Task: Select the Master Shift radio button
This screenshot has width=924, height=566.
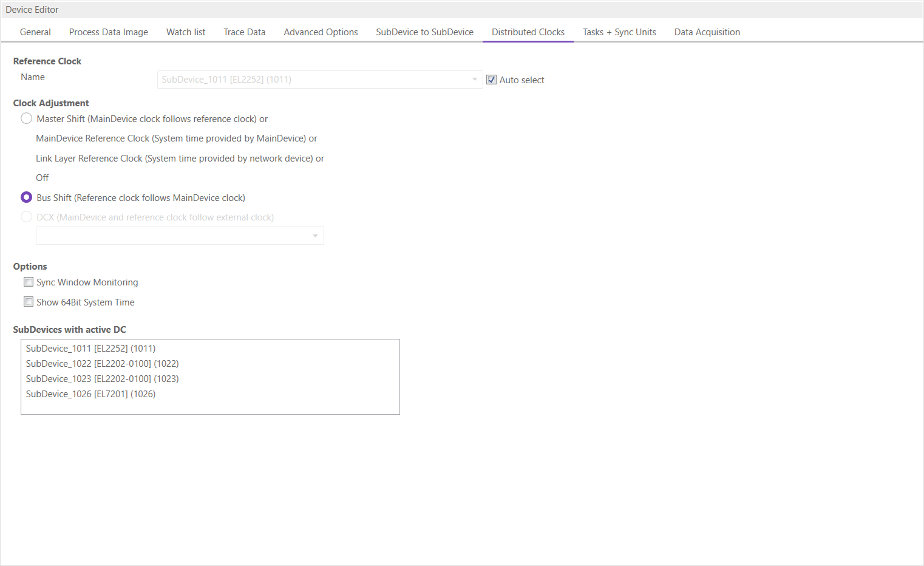Action: pyautogui.click(x=27, y=118)
